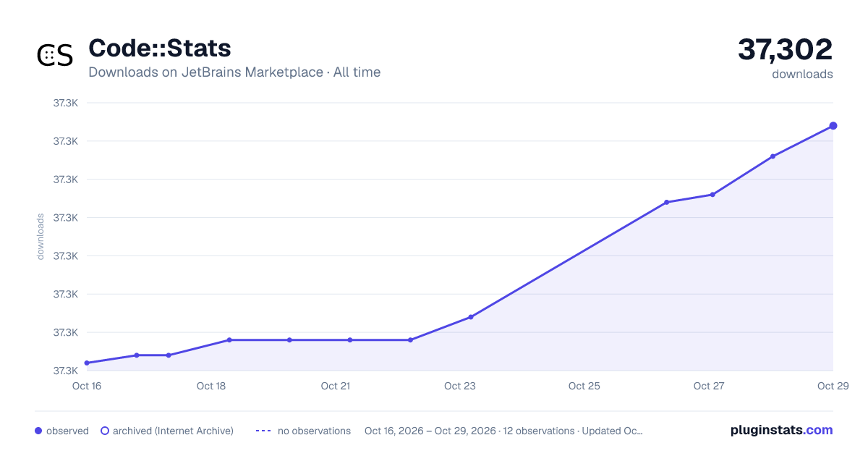Click the observed legend dot
The width and height of the screenshot is (868, 456).
point(38,431)
